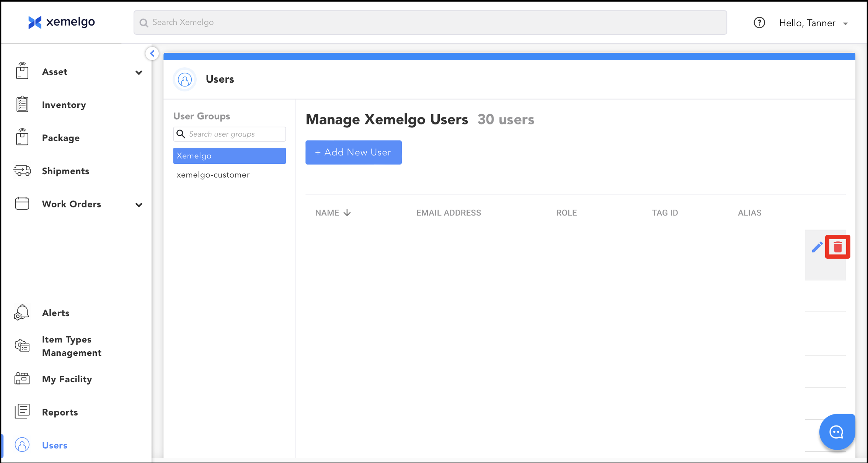Open the help question mark icon

click(759, 23)
